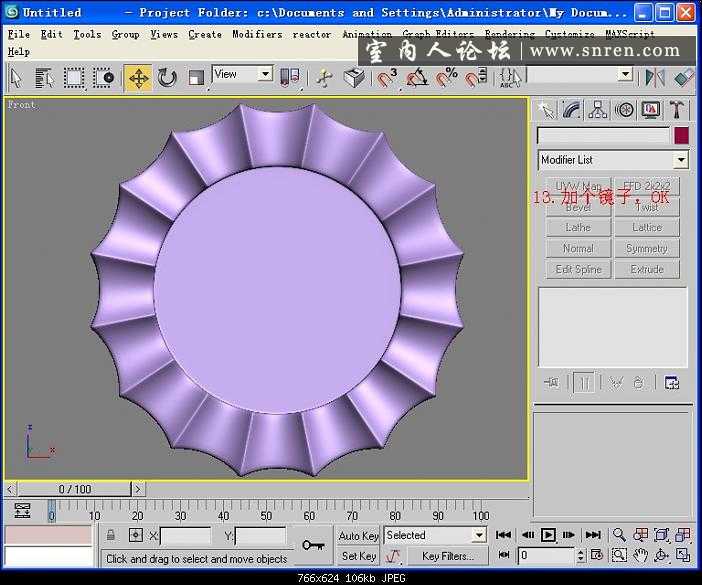The width and height of the screenshot is (702, 585).
Task: Select Arc Rotate viewport tool
Action: click(x=661, y=555)
